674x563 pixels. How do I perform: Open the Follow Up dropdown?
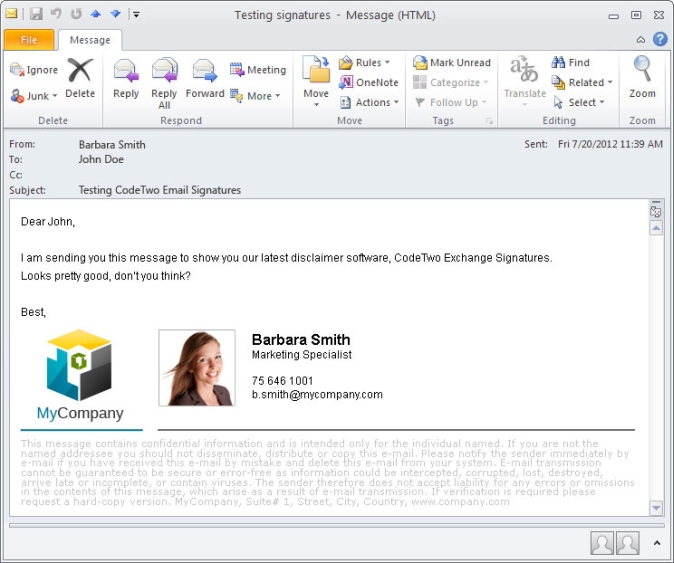click(450, 102)
